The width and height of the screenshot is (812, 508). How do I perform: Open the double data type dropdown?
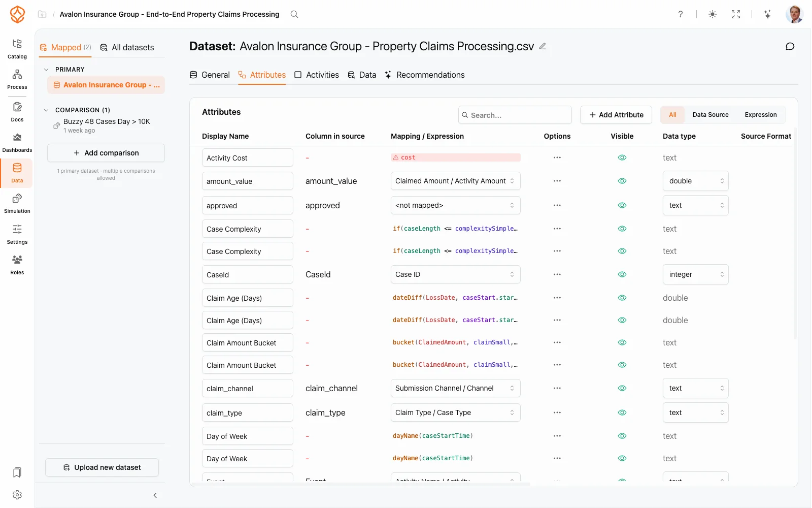695,181
